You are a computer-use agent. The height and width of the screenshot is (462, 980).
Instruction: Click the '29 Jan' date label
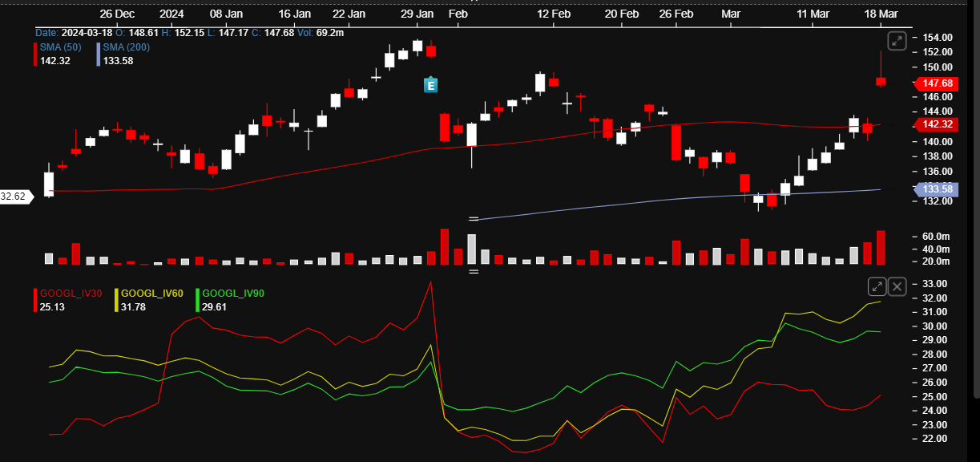417,14
